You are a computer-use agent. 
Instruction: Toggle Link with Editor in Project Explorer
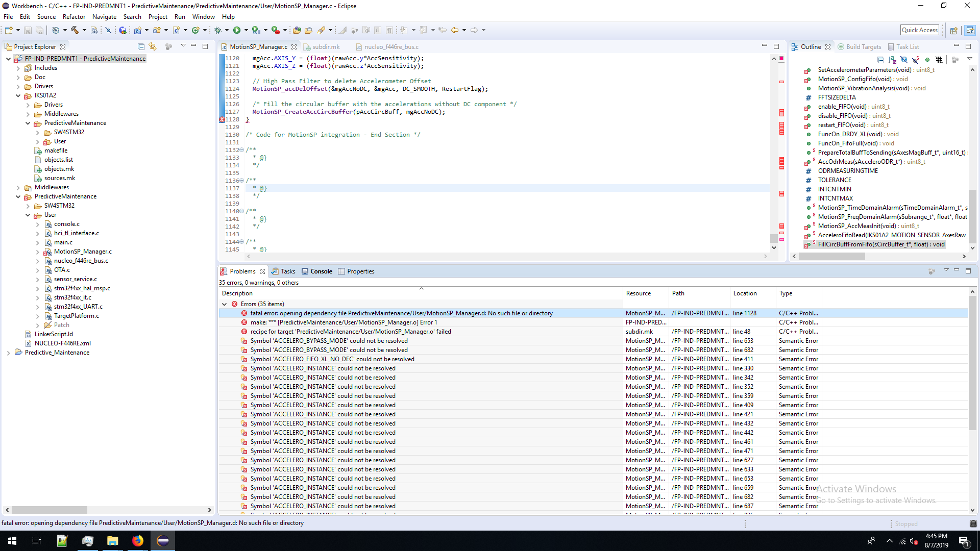pyautogui.click(x=153, y=46)
